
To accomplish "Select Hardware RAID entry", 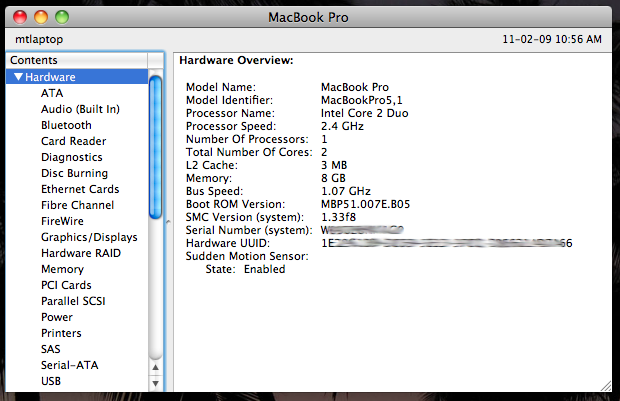I will click(x=81, y=253).
